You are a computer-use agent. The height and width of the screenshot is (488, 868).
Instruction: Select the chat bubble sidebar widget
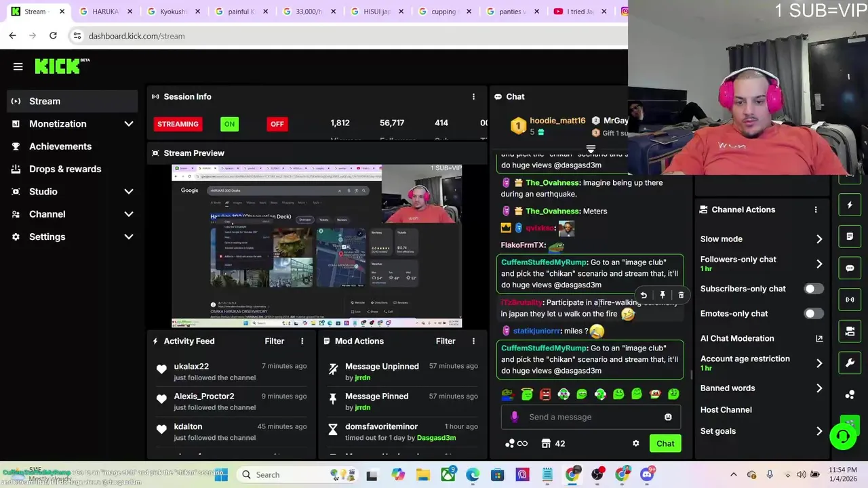coord(850,268)
